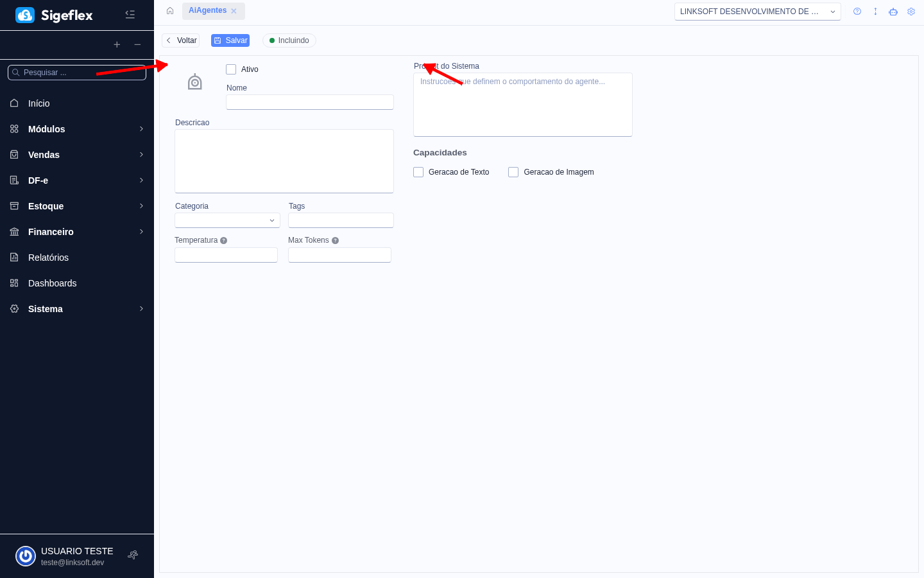This screenshot has width=924, height=578.
Task: Open settings gear icon at top right
Action: pyautogui.click(x=911, y=12)
